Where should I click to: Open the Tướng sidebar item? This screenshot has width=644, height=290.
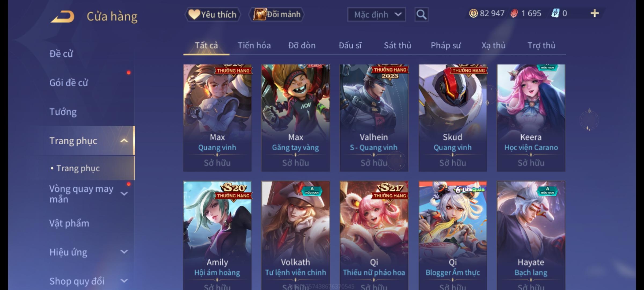tap(63, 112)
